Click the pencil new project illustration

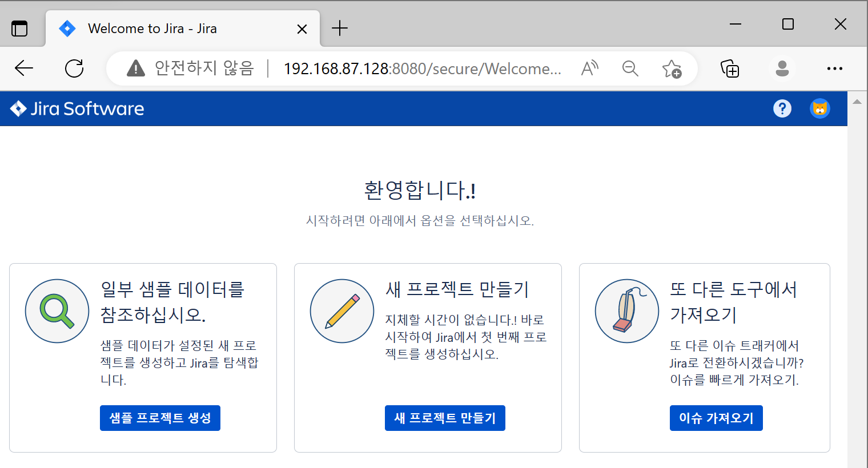pyautogui.click(x=342, y=311)
